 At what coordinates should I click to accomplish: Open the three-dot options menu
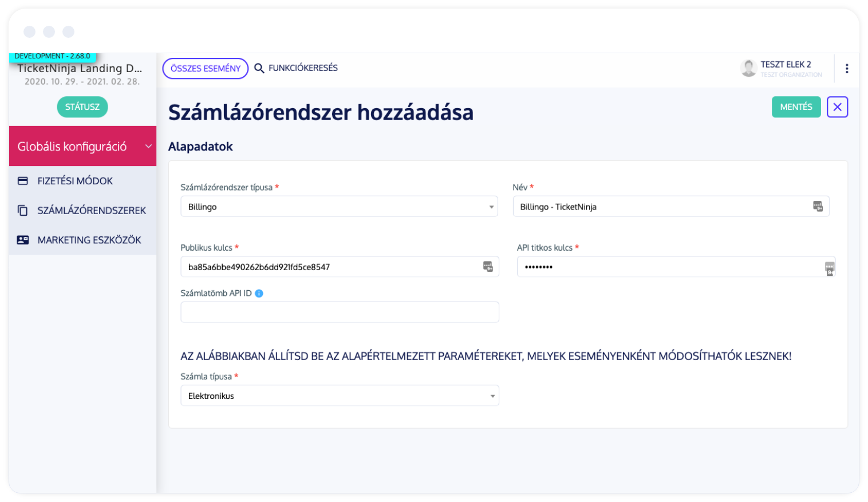[846, 69]
